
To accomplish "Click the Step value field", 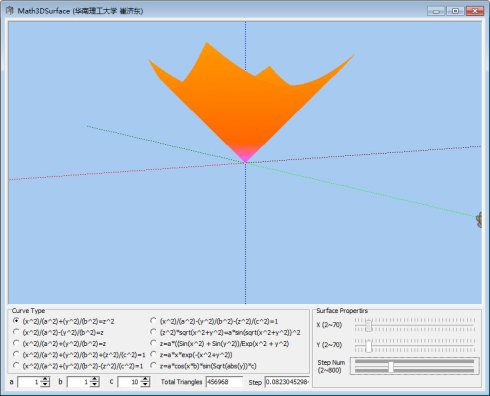I will pos(287,382).
